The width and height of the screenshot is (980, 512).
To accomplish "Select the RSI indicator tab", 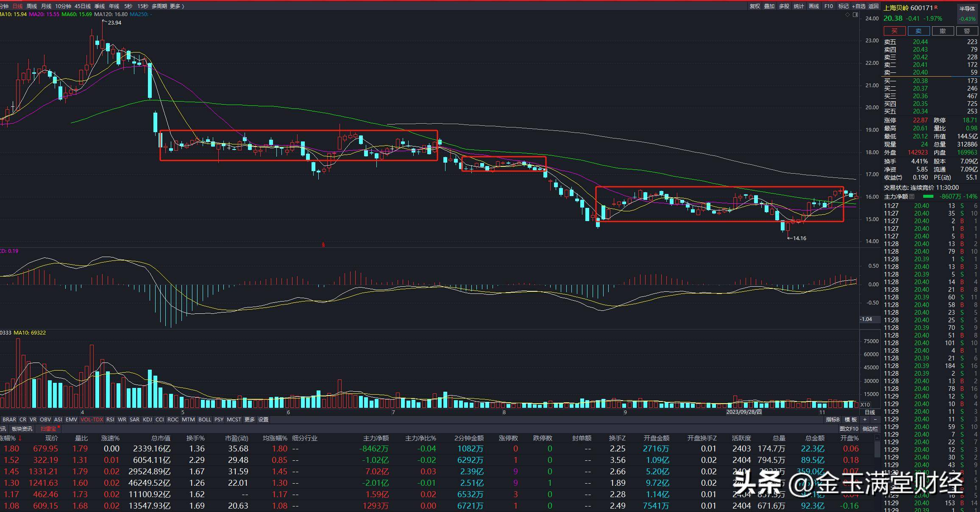I will 110,420.
